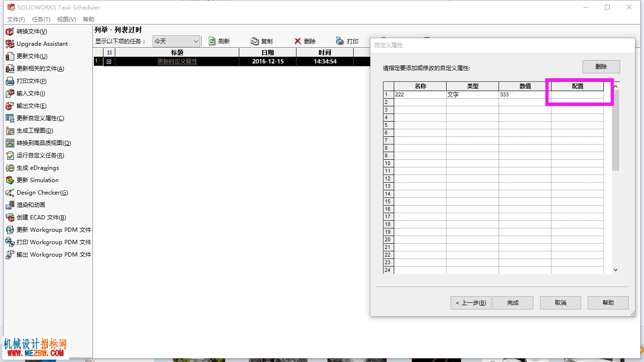The image size is (644, 362).
Task: Click the property table scroll-down arrow
Action: [x=615, y=269]
